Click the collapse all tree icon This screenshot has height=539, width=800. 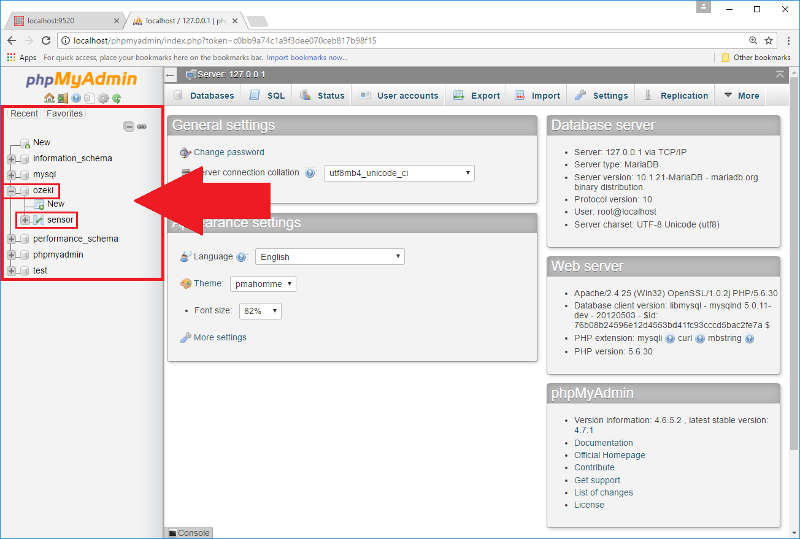point(129,126)
